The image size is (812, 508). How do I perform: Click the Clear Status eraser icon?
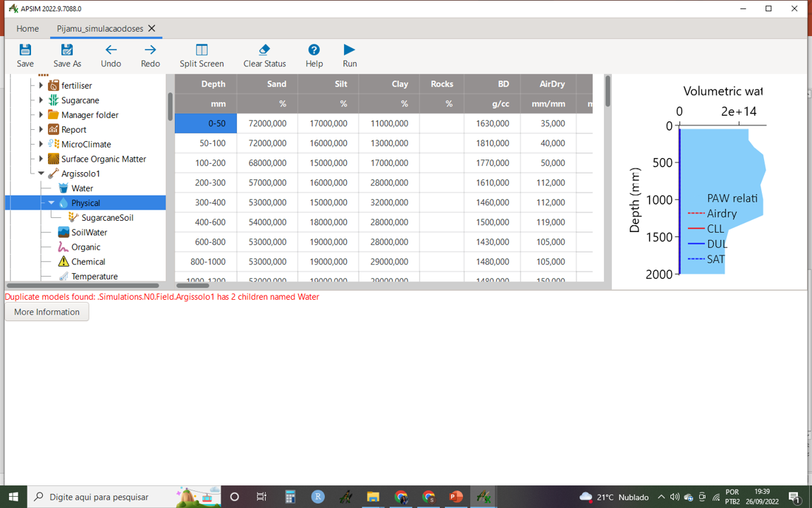point(264,50)
